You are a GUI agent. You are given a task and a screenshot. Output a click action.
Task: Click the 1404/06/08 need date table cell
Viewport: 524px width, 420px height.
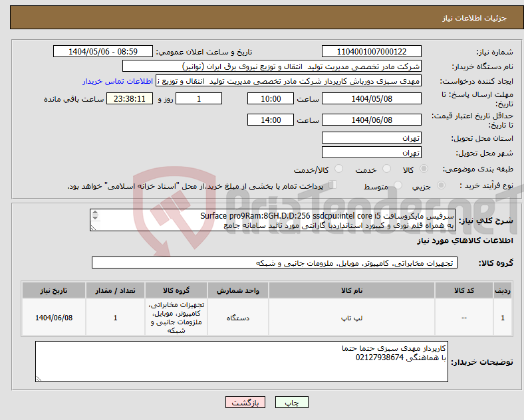coord(54,318)
